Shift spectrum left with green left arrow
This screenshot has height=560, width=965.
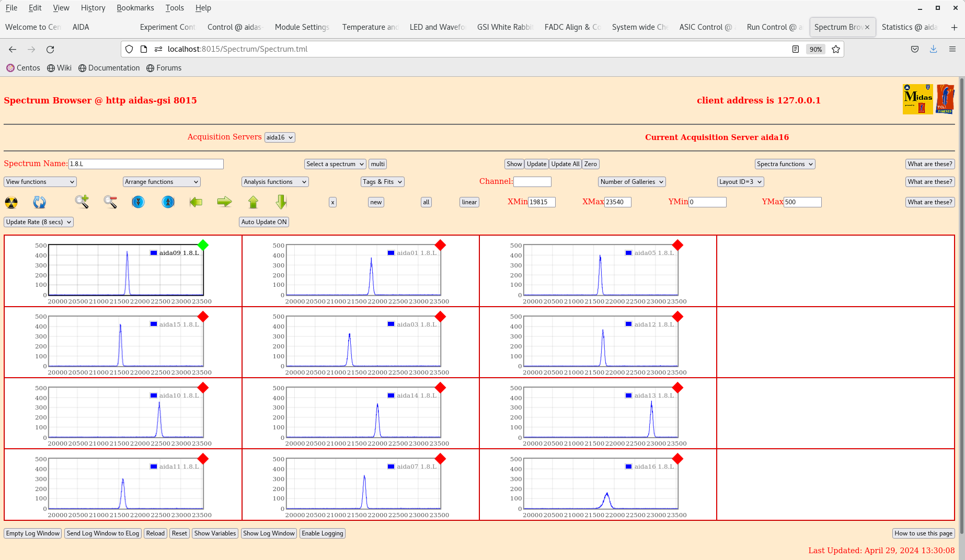196,202
